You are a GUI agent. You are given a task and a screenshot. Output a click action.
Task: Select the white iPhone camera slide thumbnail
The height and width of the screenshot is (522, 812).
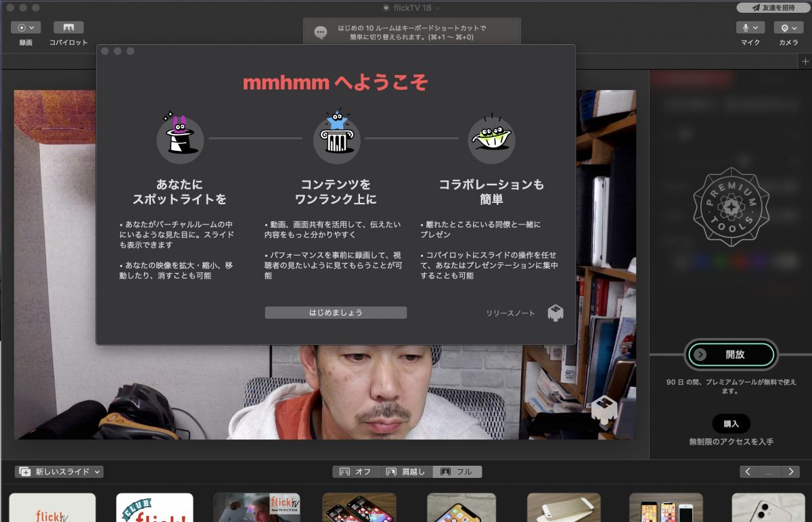pos(768,507)
